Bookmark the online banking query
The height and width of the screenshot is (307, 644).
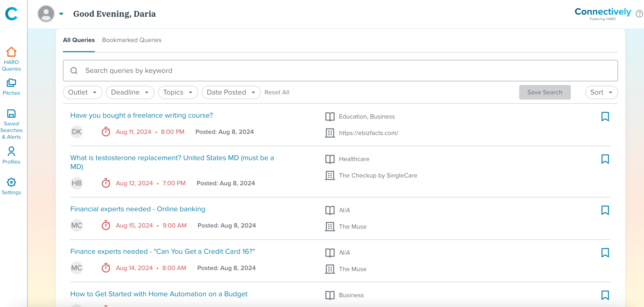pos(605,210)
